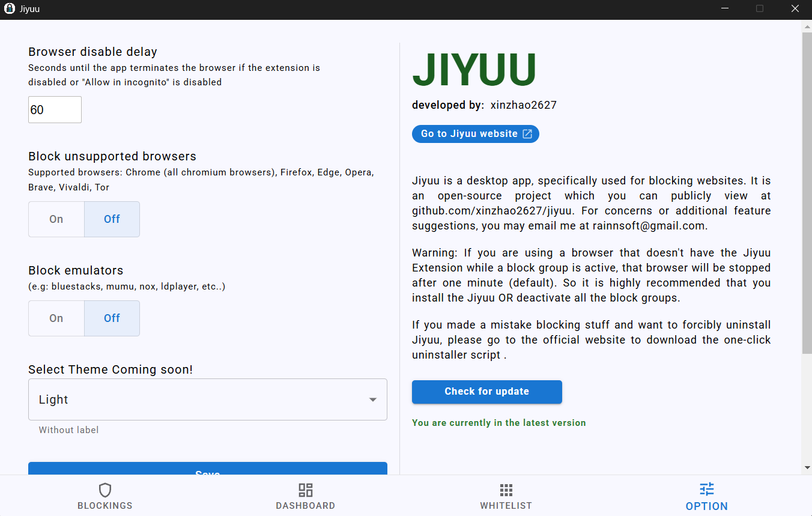Click the external-link icon on Jiyuu website button
The image size is (812, 516).
pyautogui.click(x=527, y=134)
